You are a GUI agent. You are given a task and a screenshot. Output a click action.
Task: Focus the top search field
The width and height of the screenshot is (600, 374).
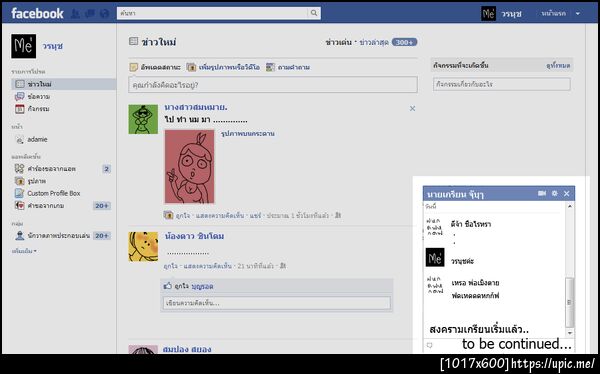(212, 13)
